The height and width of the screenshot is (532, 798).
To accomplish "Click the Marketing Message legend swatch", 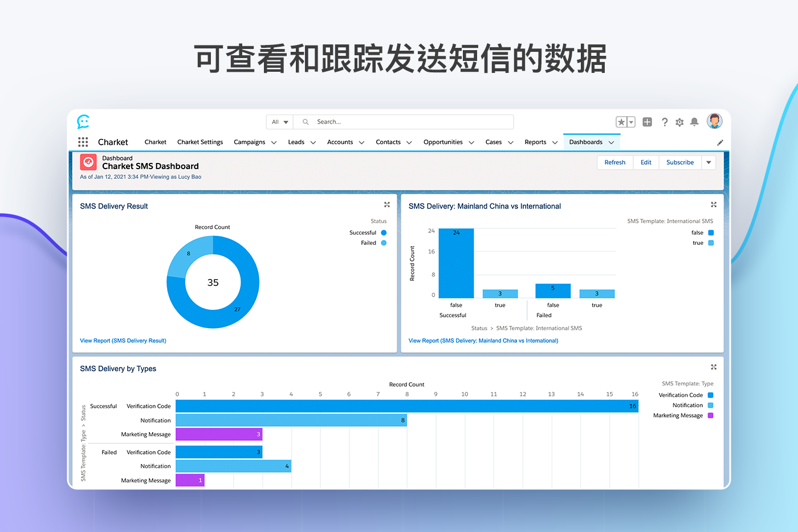I will [711, 415].
